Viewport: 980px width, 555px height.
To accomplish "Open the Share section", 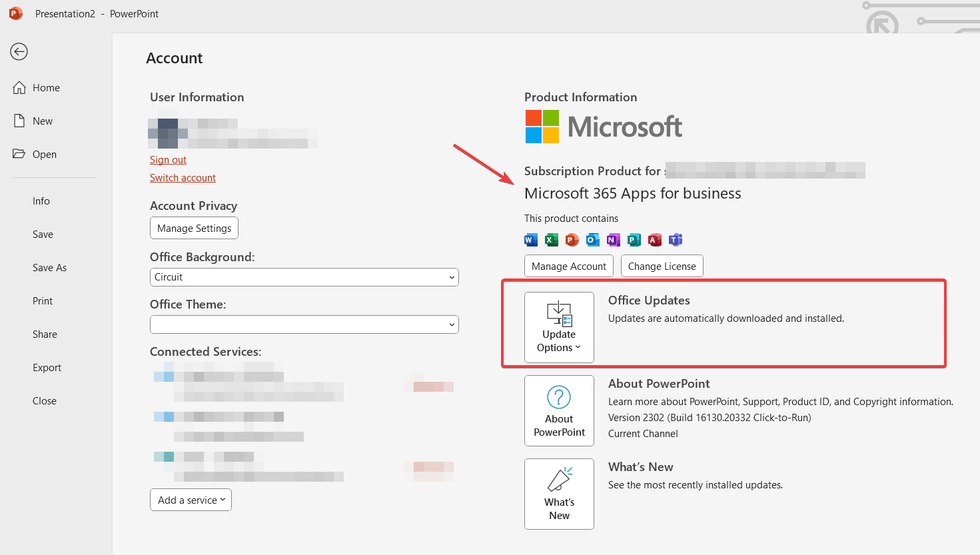I will point(45,334).
